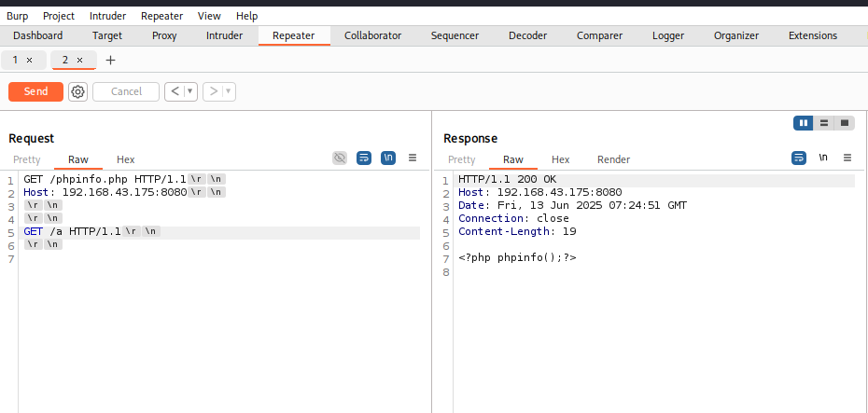Select Repeater sub-tab 2
The width and height of the screenshot is (868, 413).
pyautogui.click(x=64, y=61)
